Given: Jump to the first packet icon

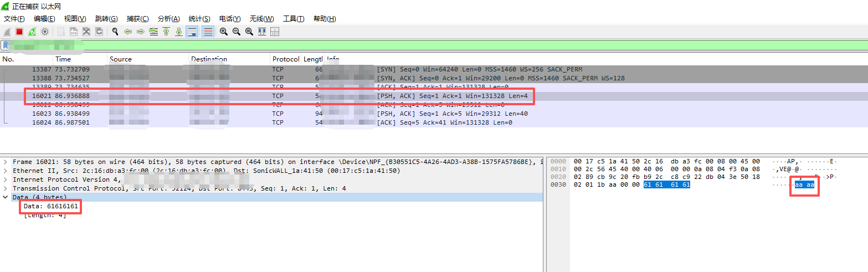Looking at the screenshot, I should click(166, 32).
